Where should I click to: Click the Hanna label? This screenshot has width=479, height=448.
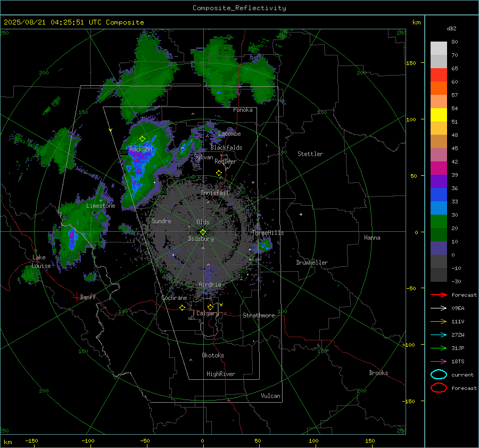[x=372, y=238]
